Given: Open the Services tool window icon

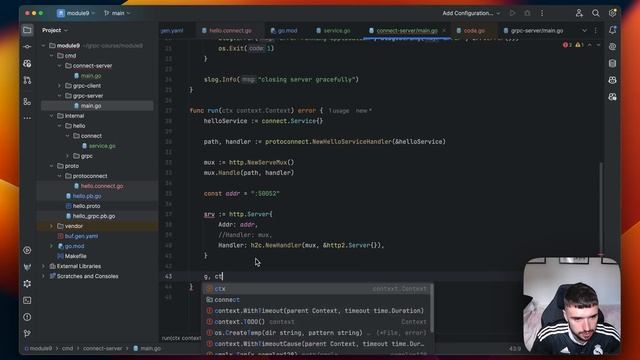Looking at the screenshot, I should point(27,250).
